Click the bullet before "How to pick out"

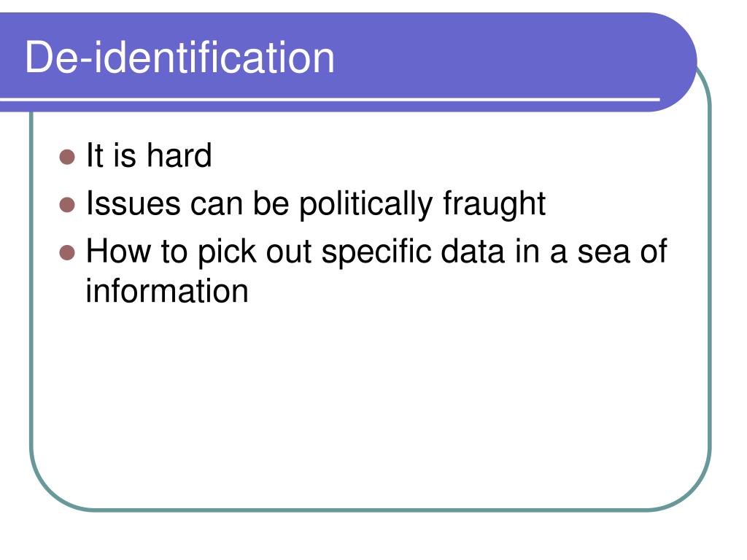67,253
